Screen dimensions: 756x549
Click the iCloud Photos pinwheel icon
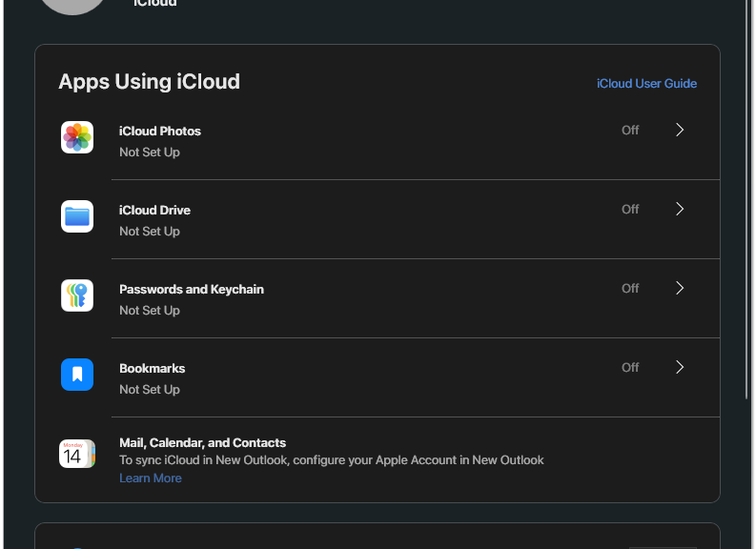[x=77, y=137]
